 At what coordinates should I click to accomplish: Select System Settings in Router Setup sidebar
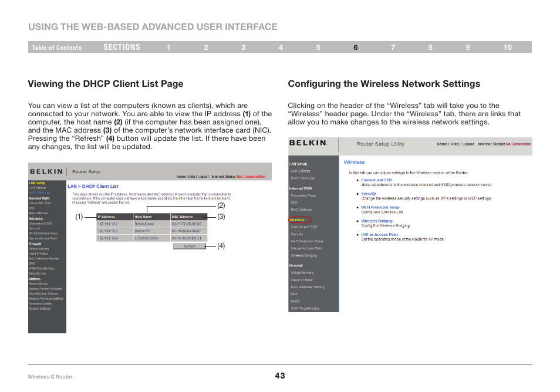point(40,309)
